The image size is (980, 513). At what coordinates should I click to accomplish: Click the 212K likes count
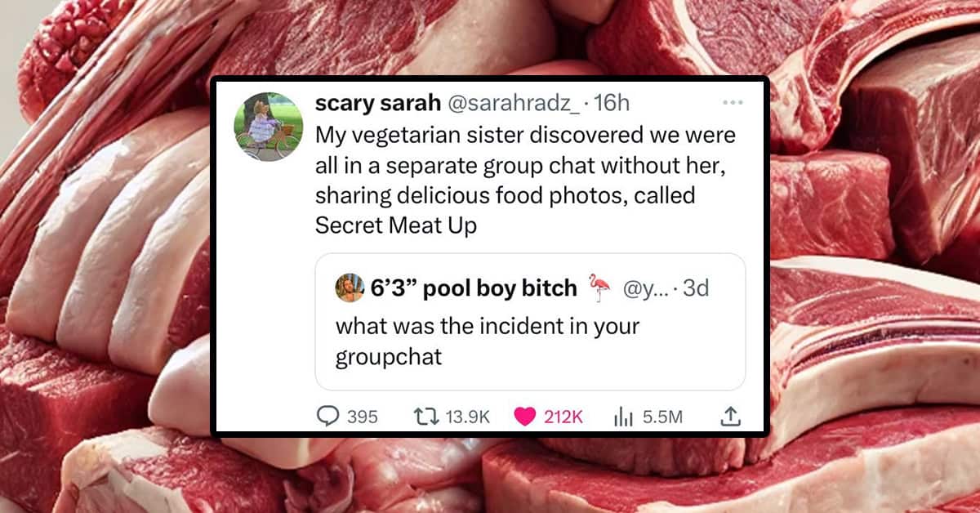563,417
